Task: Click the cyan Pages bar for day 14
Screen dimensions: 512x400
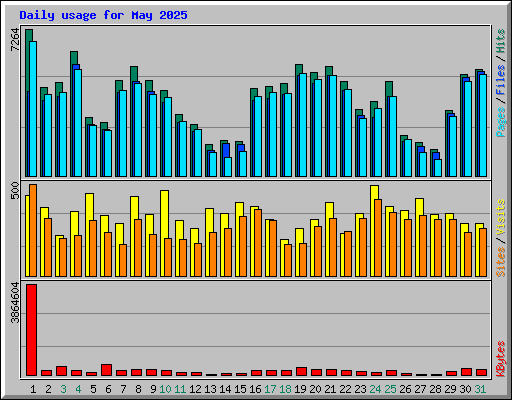Action: (x=228, y=167)
